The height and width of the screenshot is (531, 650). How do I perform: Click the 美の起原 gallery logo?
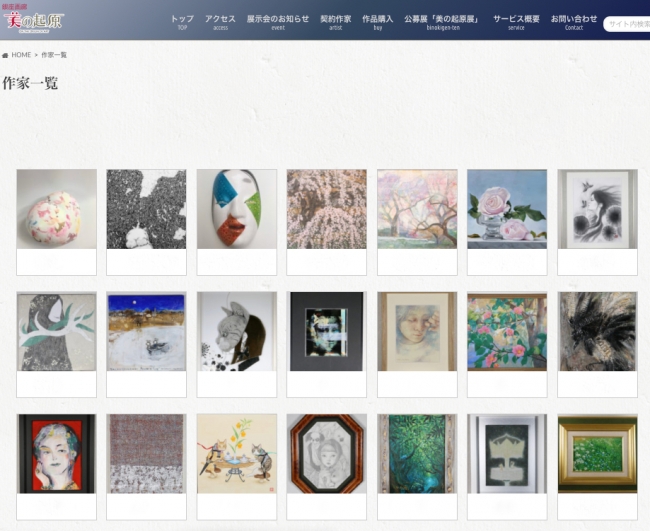point(33,17)
